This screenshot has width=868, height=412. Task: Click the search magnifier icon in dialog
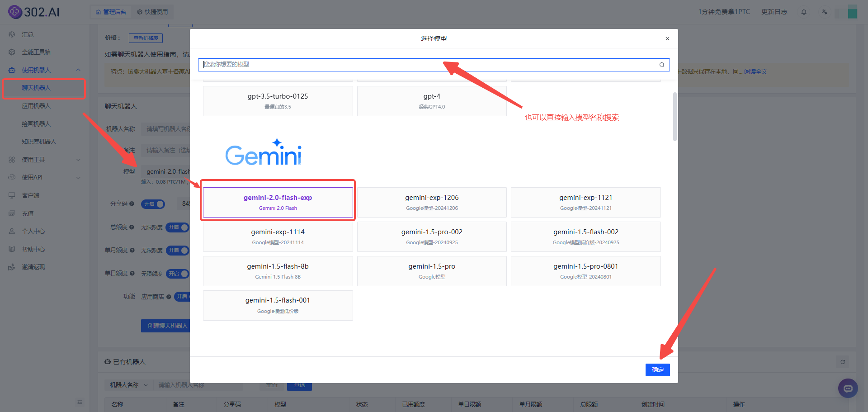click(x=662, y=65)
